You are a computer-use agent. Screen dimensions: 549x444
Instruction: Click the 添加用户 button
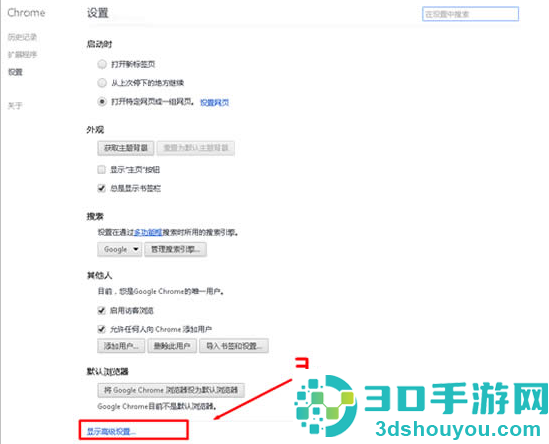tap(121, 346)
